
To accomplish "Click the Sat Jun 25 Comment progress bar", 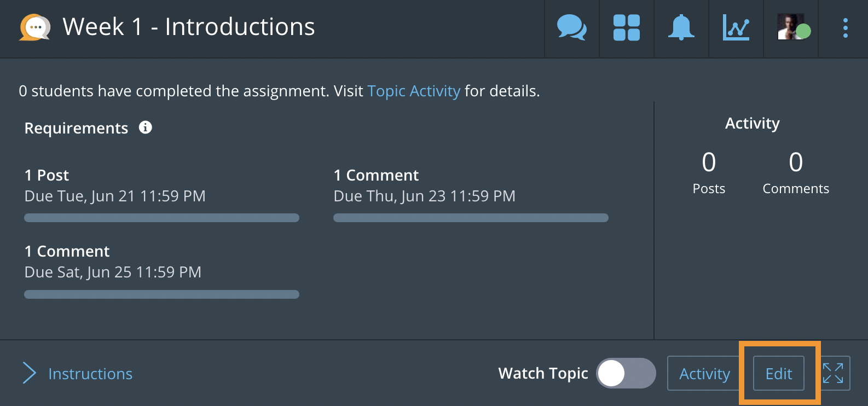I will coord(161,294).
